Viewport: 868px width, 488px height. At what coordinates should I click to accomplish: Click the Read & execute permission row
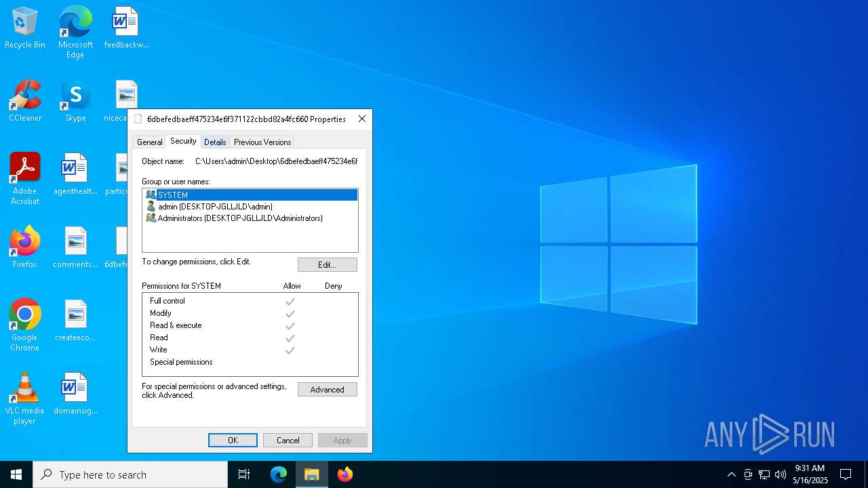(x=250, y=325)
